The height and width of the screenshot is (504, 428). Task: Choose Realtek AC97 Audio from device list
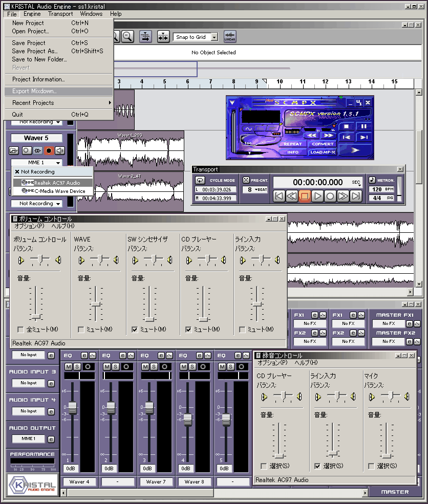click(56, 183)
